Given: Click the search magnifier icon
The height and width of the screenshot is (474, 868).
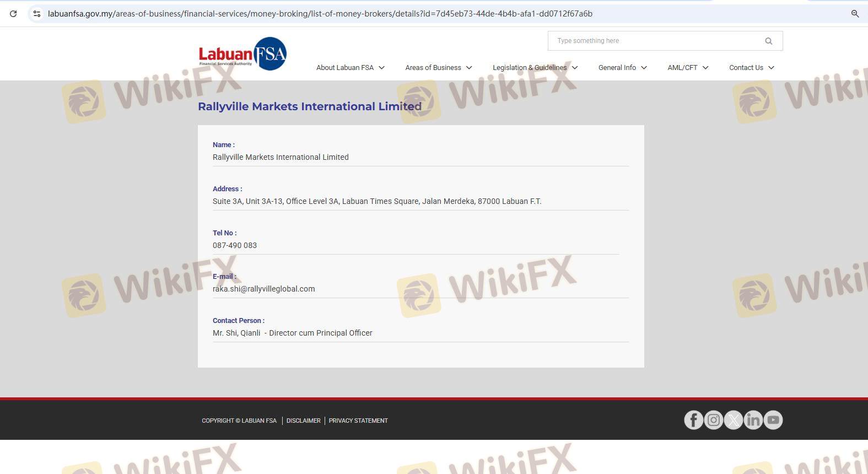Looking at the screenshot, I should (x=768, y=41).
